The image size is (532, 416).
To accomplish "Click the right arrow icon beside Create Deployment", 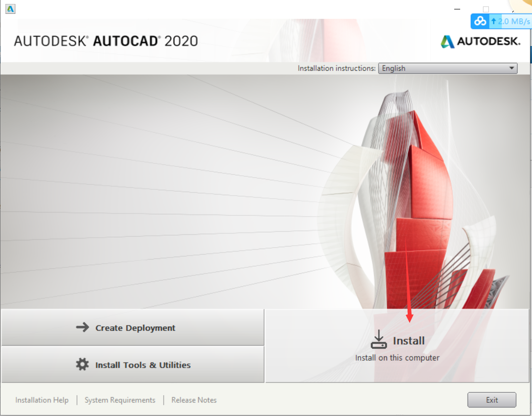I will click(x=82, y=327).
